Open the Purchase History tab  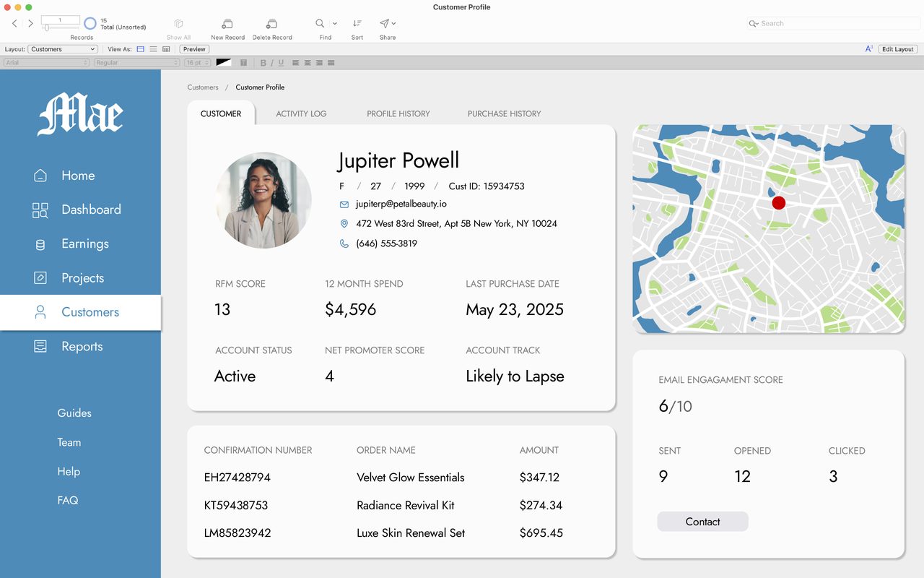[x=505, y=113]
